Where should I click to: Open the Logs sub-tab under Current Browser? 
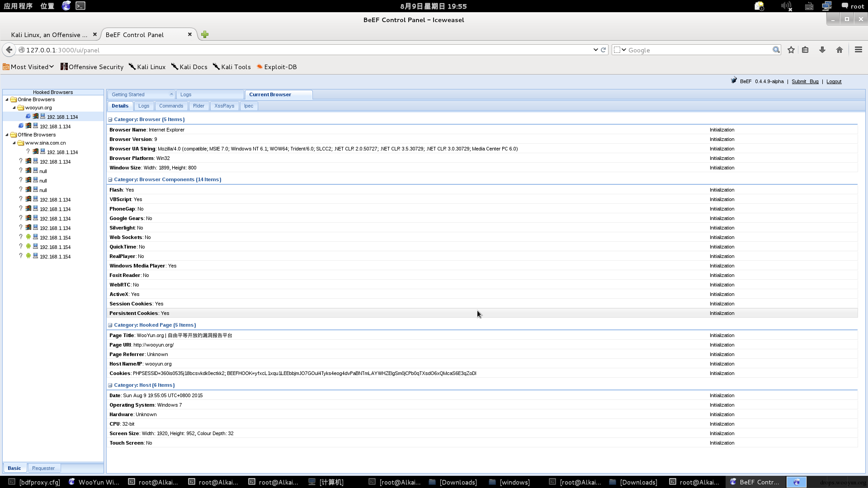pos(144,106)
